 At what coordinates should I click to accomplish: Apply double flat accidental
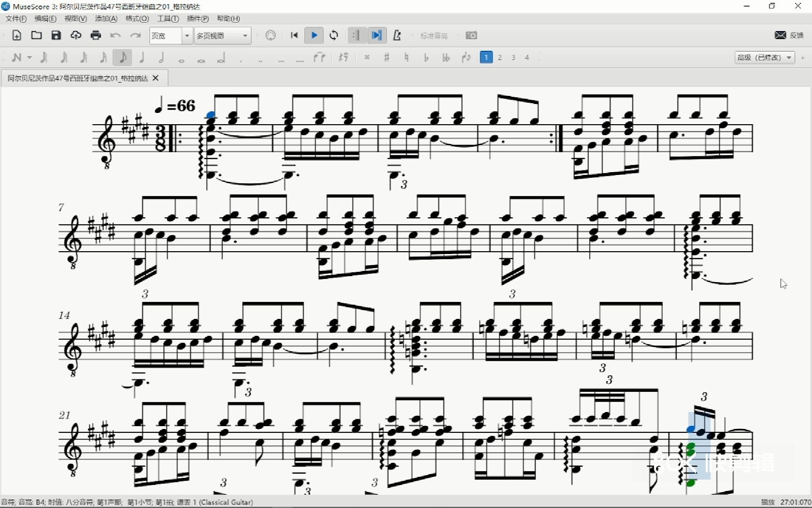pos(446,57)
